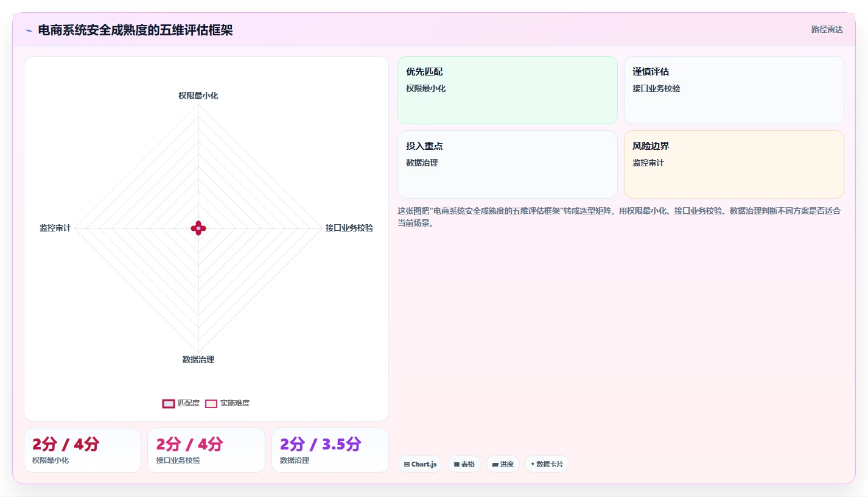This screenshot has width=868, height=497.
Task: Select the 权限最小化 axis label on the radar
Action: tap(198, 96)
